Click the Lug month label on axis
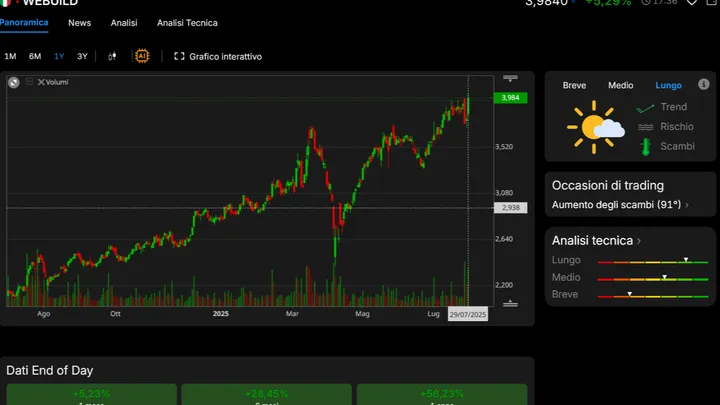The image size is (720, 405). [x=433, y=314]
